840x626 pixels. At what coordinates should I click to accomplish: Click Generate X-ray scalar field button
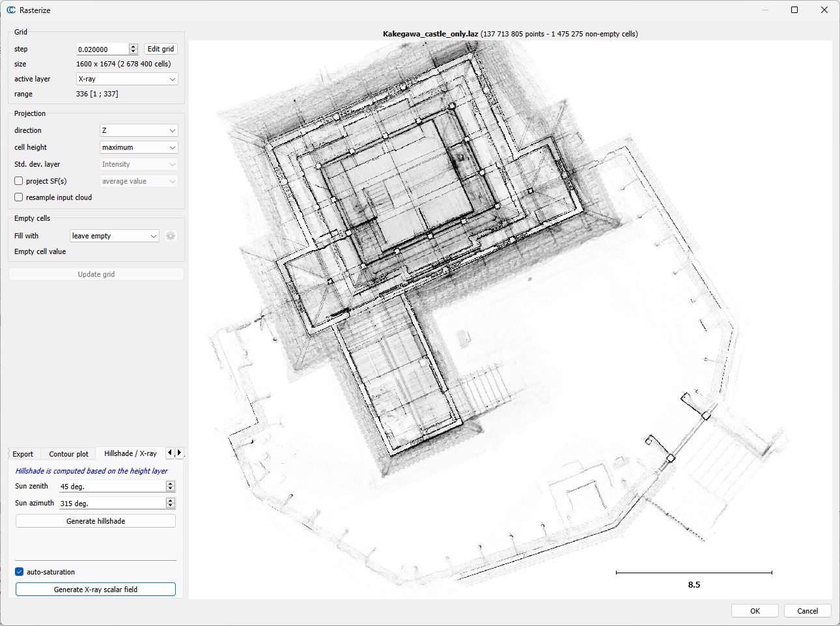tap(96, 590)
